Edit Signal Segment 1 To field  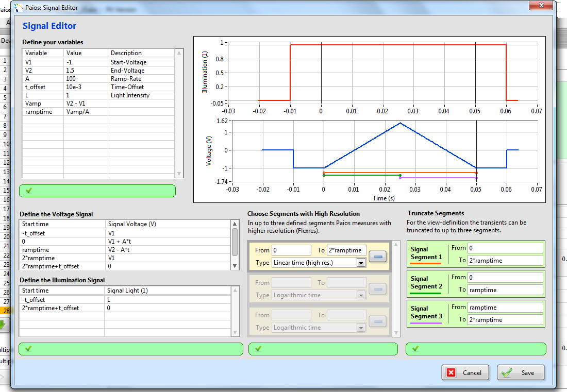(505, 261)
